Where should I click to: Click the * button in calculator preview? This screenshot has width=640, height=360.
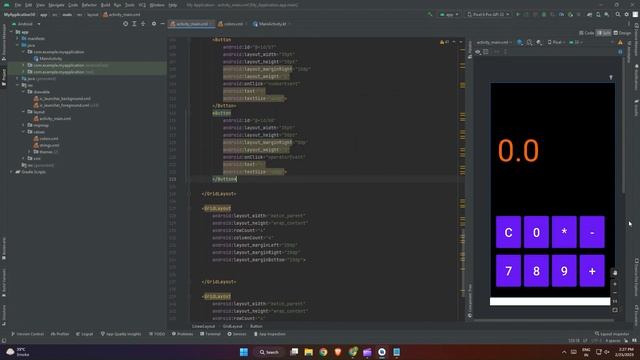[x=564, y=232]
